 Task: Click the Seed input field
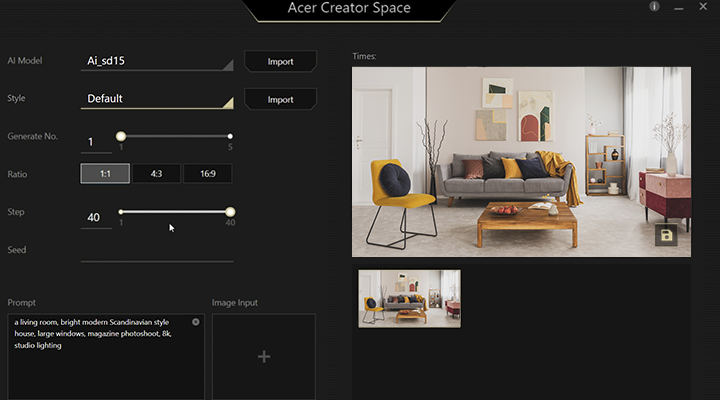[x=157, y=250]
